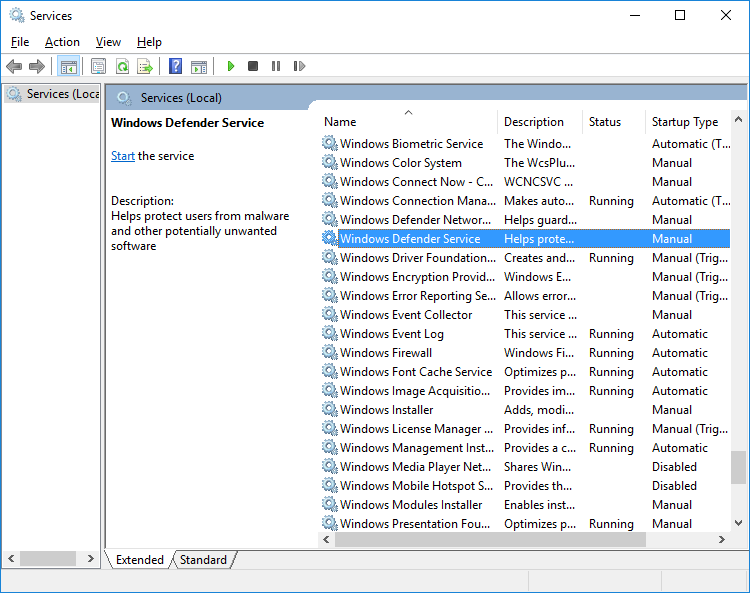Maximize the Services window

[680, 15]
